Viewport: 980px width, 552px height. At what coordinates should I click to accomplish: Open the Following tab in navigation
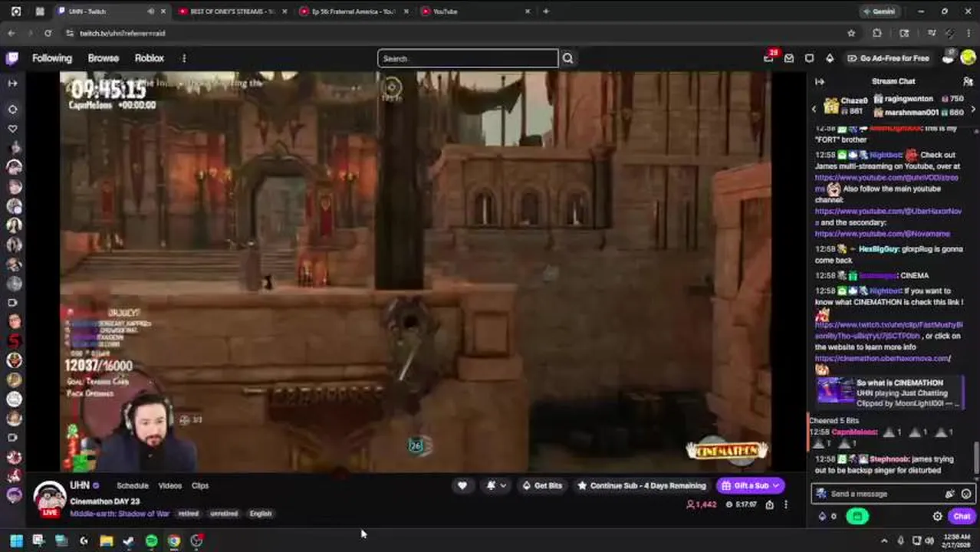tap(51, 58)
